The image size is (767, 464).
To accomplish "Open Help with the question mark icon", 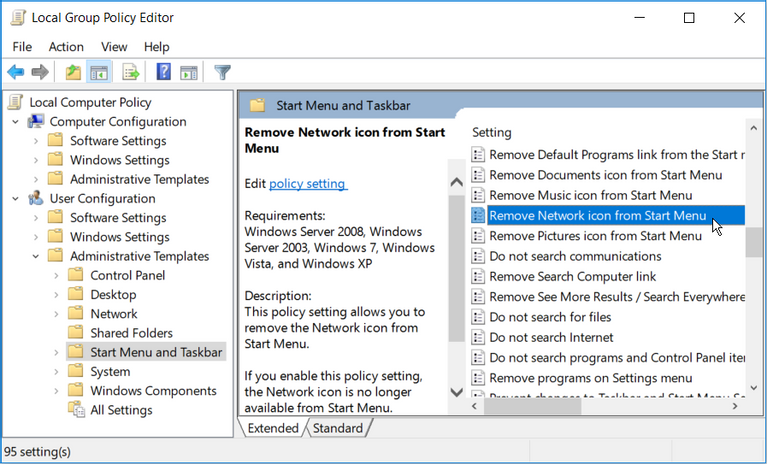I will point(163,72).
